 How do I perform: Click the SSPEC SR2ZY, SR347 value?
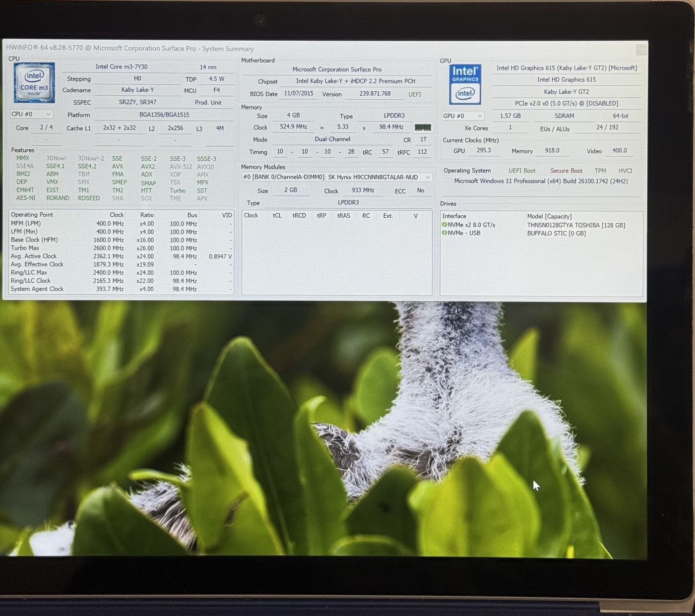(137, 102)
